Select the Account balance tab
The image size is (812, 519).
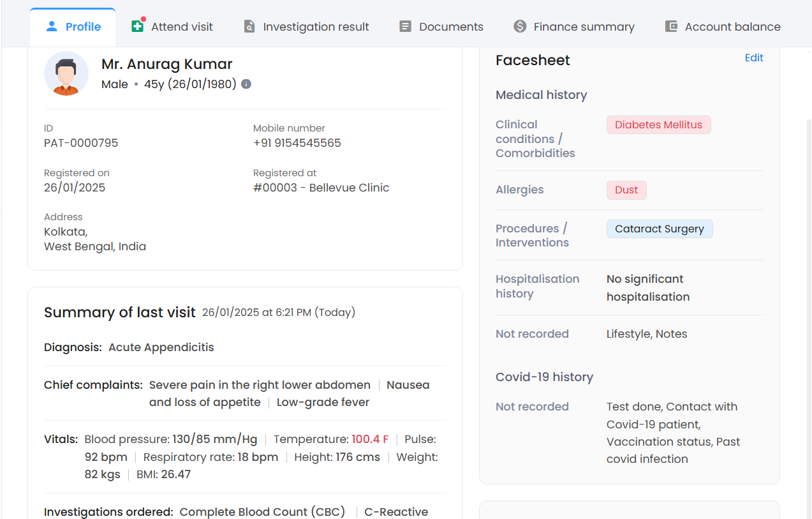click(x=732, y=27)
